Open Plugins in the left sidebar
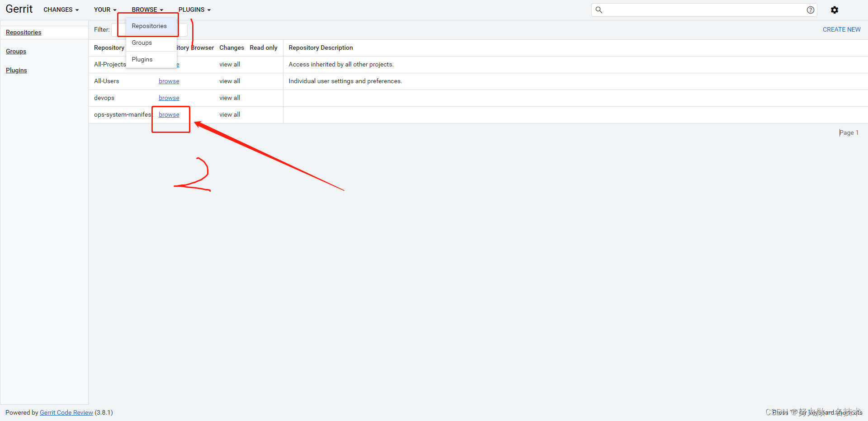Image resolution: width=868 pixels, height=421 pixels. click(16, 70)
